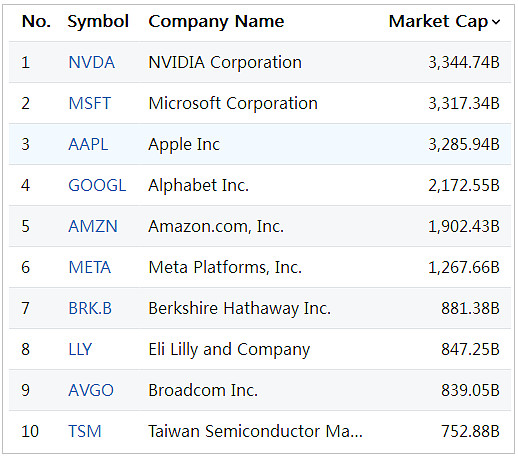
Task: Open the MSFT ticker link
Action: click(89, 103)
